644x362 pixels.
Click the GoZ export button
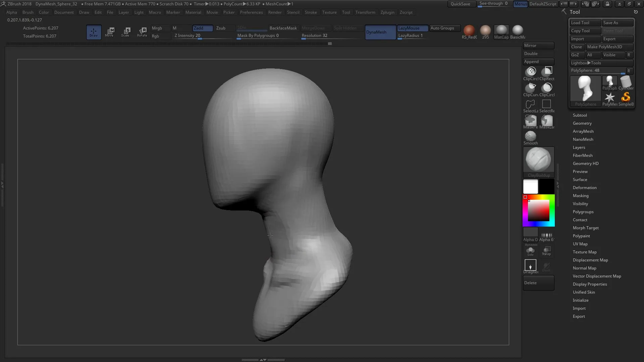click(x=576, y=54)
